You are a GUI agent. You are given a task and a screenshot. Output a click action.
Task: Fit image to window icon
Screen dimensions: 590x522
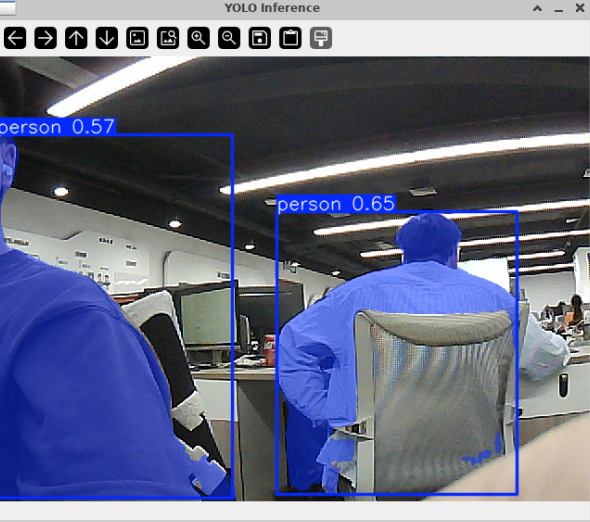(x=168, y=38)
